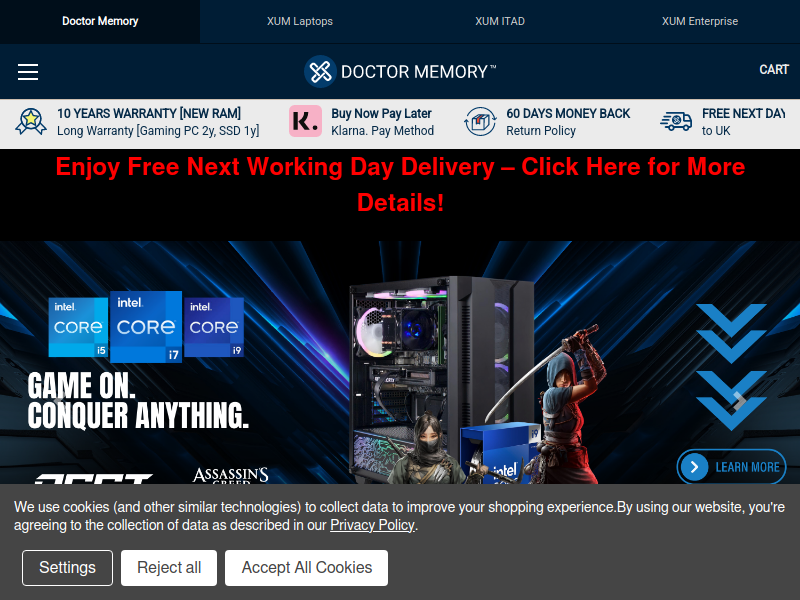This screenshot has height=600, width=800.
Task: Click the money back return box icon
Action: [480, 121]
